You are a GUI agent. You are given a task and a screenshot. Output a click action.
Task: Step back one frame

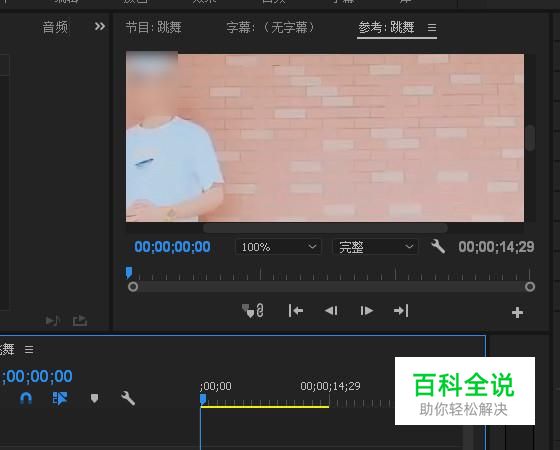tap(331, 311)
